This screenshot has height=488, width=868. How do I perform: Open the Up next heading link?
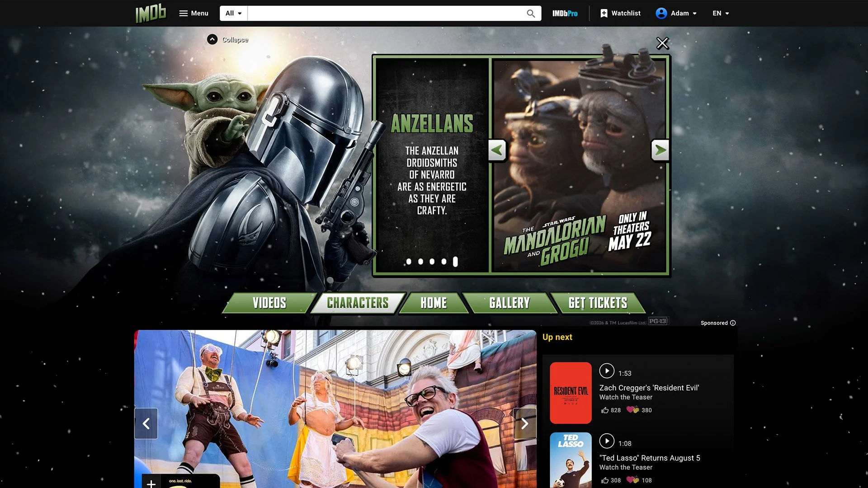pos(557,337)
